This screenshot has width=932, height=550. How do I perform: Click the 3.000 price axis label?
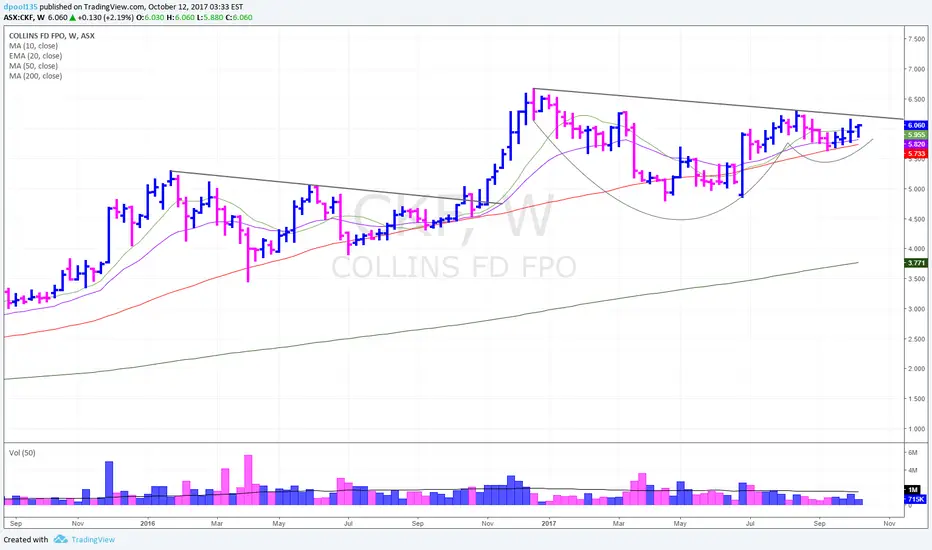(x=916, y=309)
